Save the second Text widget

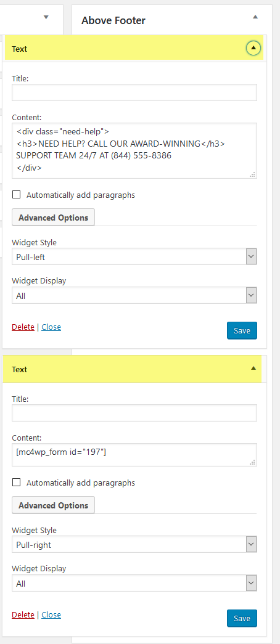[x=242, y=618]
